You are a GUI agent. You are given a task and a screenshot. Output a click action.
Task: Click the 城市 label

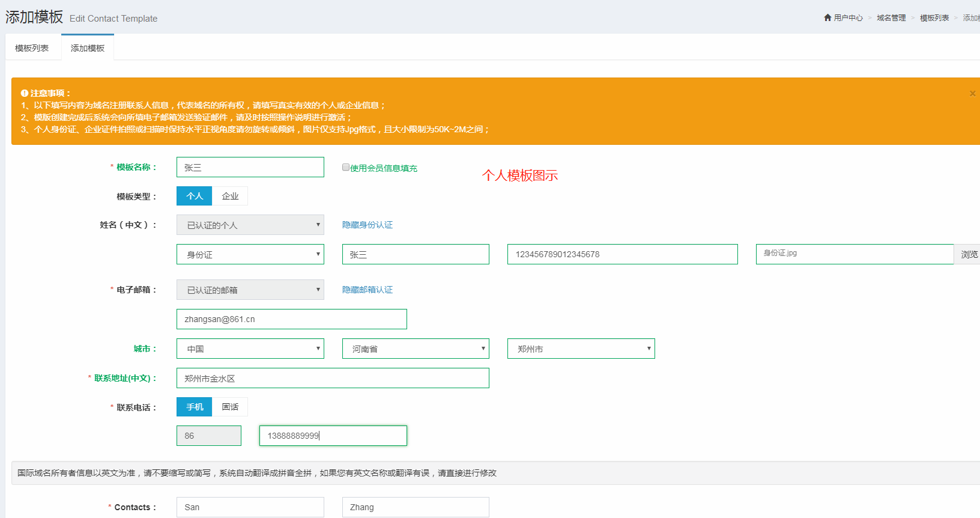click(145, 349)
